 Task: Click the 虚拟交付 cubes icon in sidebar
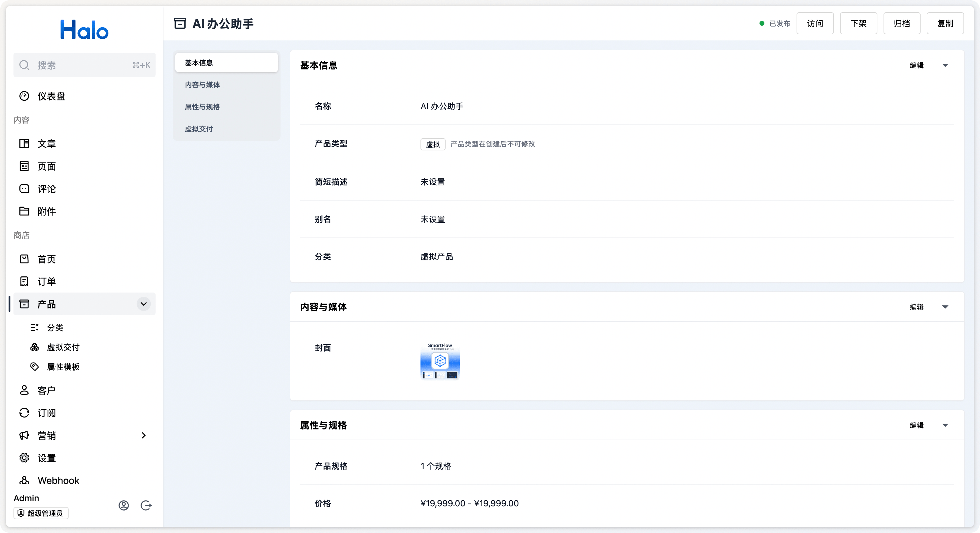(35, 347)
